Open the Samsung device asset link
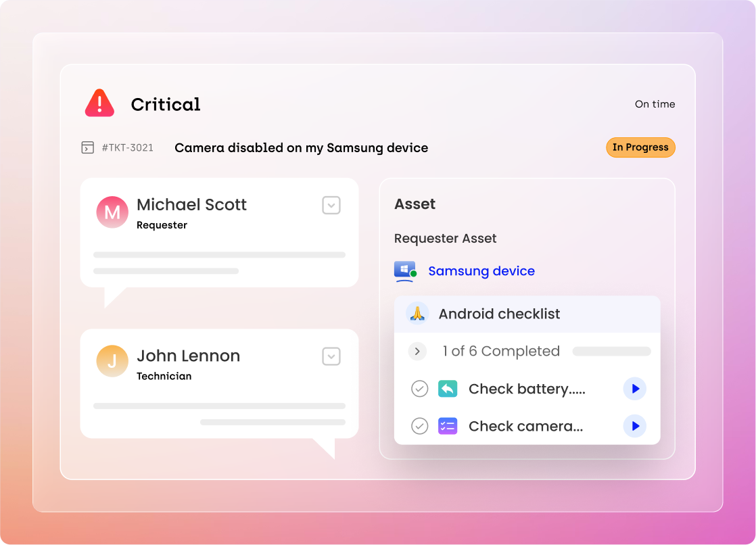Image resolution: width=756 pixels, height=545 pixels. point(481,271)
